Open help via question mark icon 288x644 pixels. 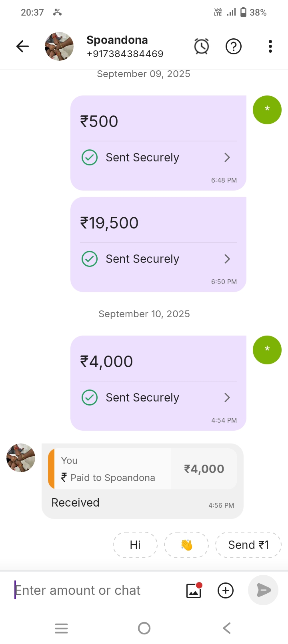(234, 46)
